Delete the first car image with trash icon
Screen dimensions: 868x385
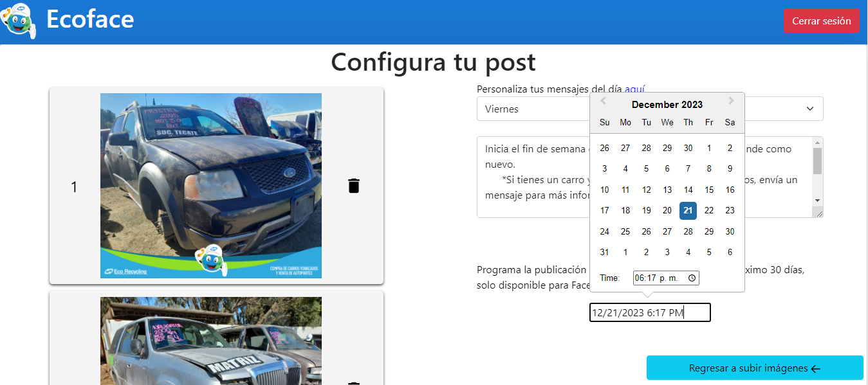pyautogui.click(x=353, y=186)
